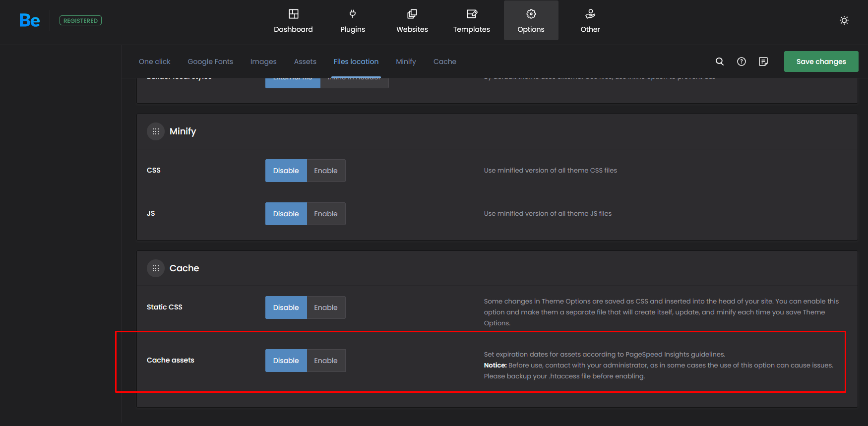Collapse the Minify section grip icon

156,131
